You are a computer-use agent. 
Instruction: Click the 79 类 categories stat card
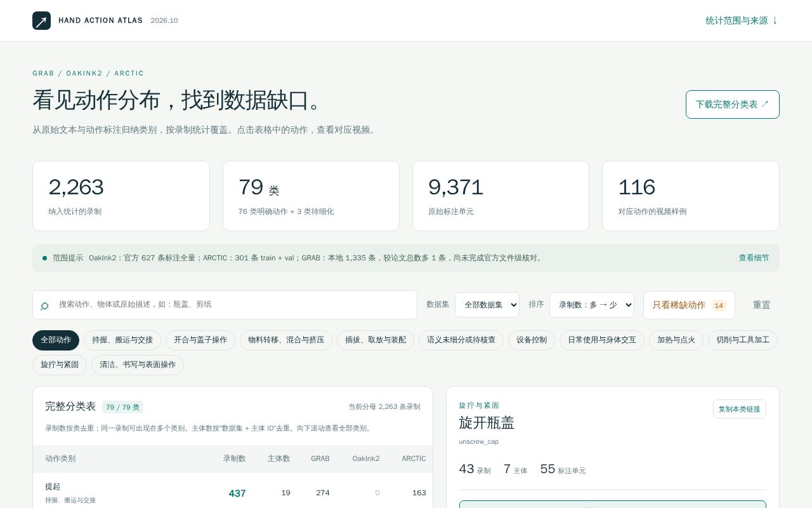point(311,196)
